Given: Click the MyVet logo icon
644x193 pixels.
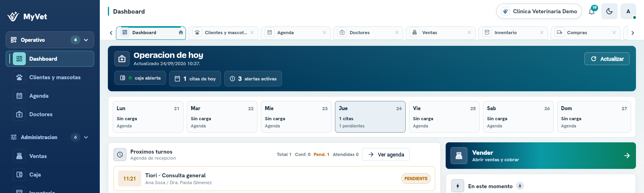Looking at the screenshot, I should coord(13,16).
